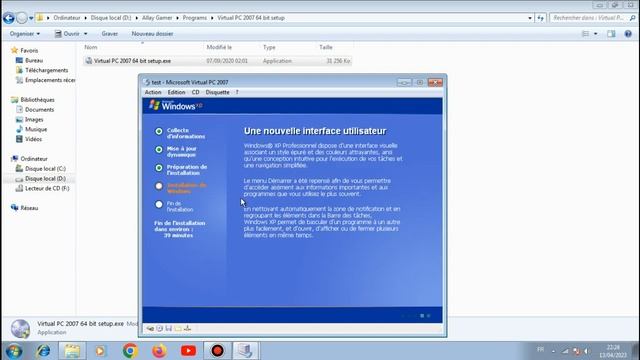Click the shared folder status icon in Virtual PC
The width and height of the screenshot is (640, 360).
tap(178, 328)
